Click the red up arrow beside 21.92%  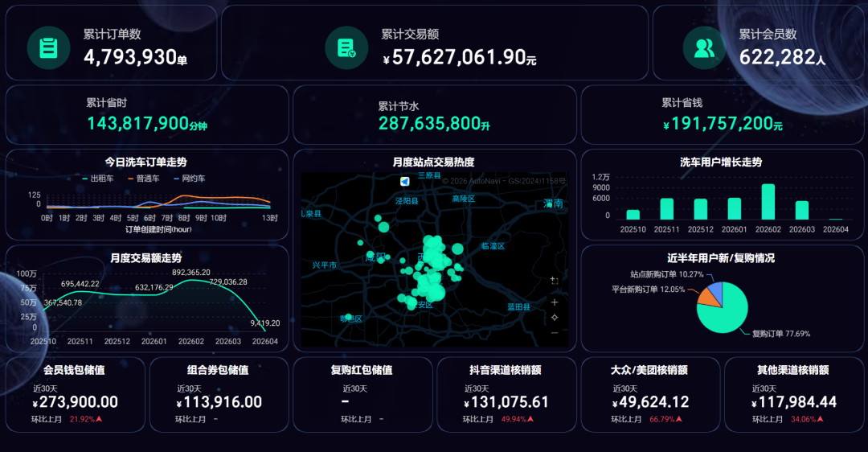click(x=99, y=419)
